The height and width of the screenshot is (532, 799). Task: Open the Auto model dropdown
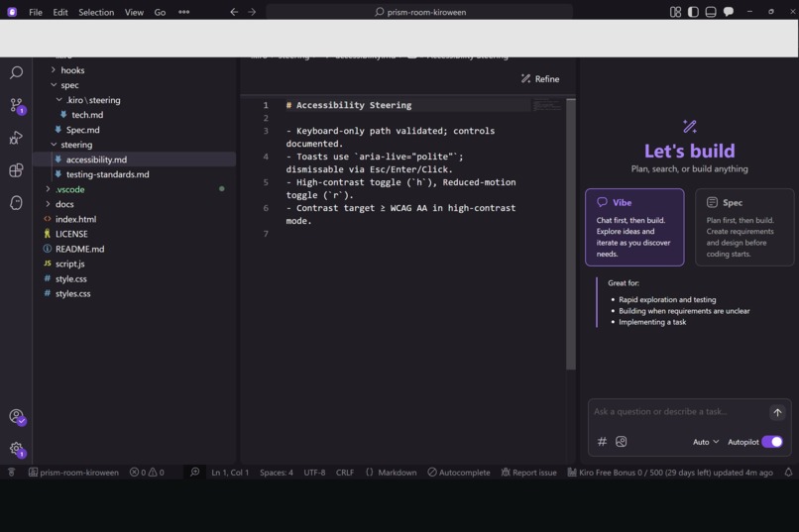(x=706, y=442)
